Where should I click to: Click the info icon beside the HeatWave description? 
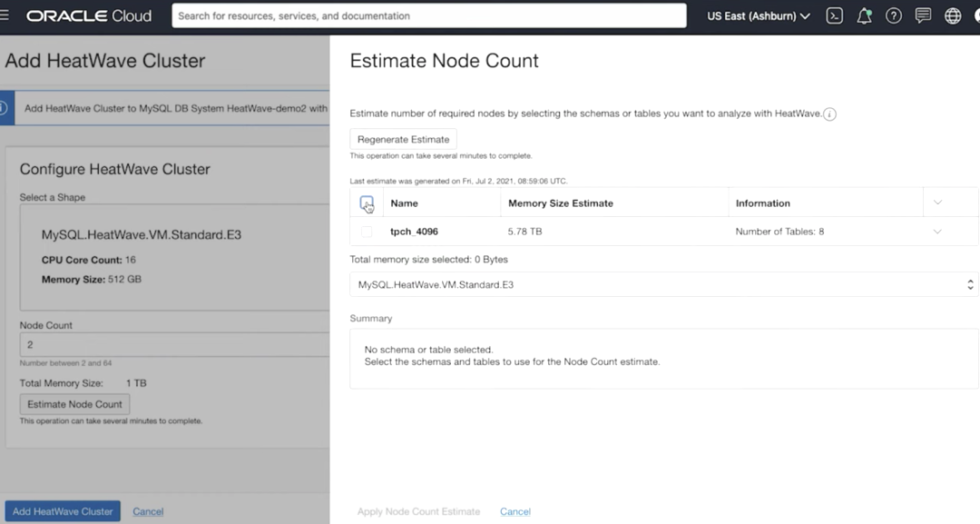tap(829, 114)
